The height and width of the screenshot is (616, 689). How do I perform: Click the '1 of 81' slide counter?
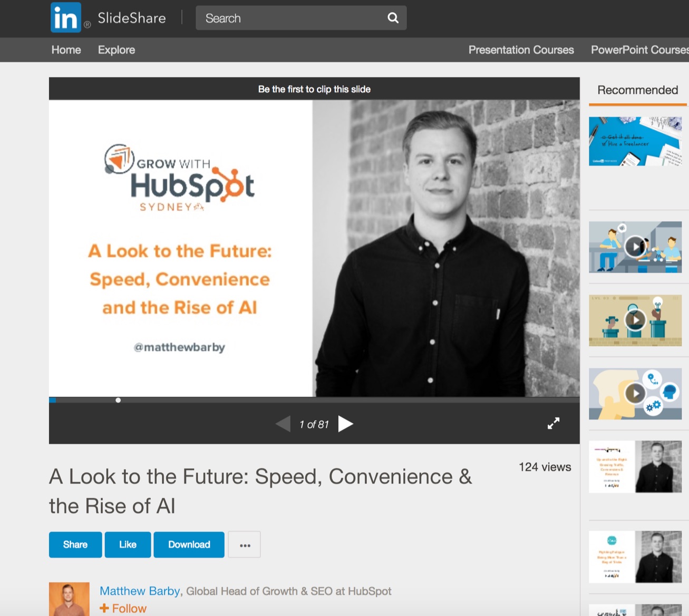point(314,424)
